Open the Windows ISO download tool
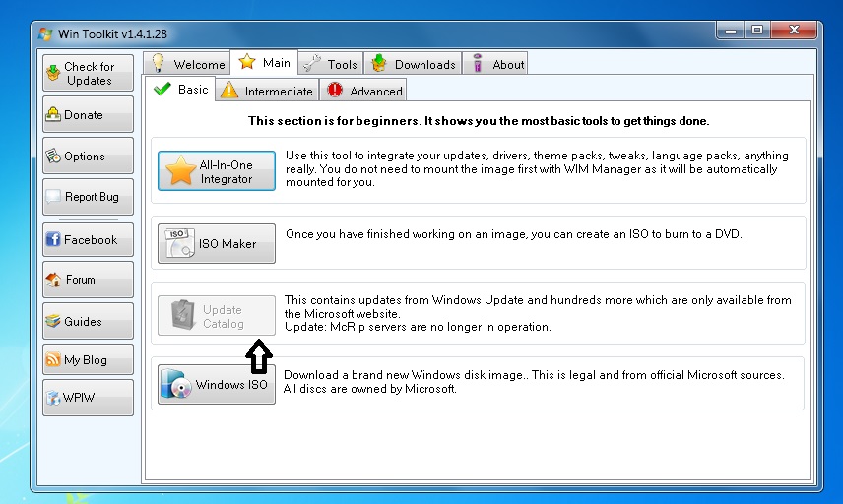843x504 pixels. click(217, 384)
